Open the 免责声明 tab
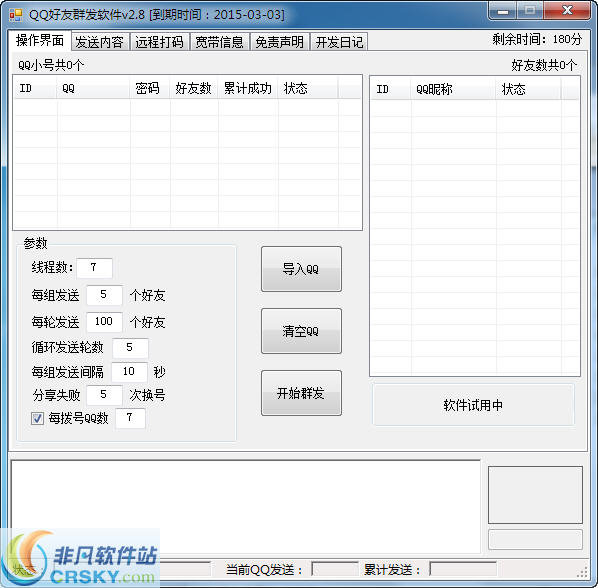Image resolution: width=598 pixels, height=588 pixels. point(280,42)
